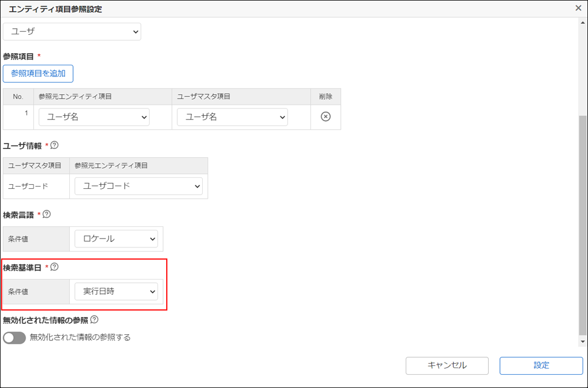The width and height of the screenshot is (588, 388).
Task: Open the ユーザ dropdown at top
Action: [x=72, y=32]
